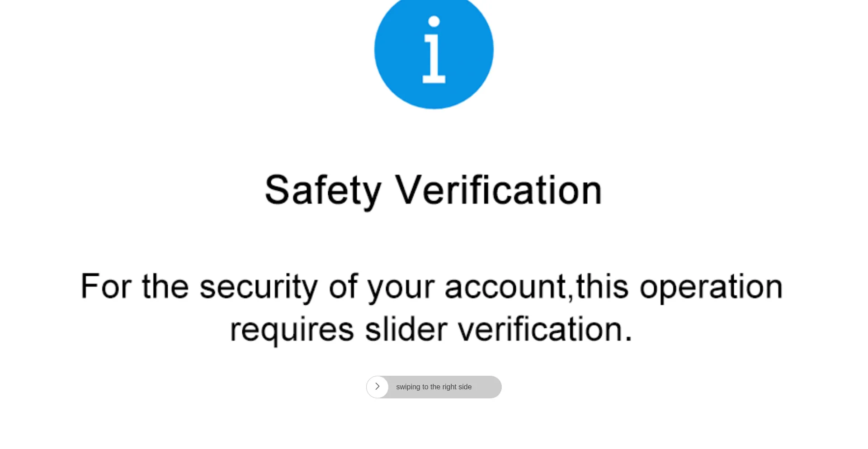Screen dimensions: 868x449
Task: Click the word 'Safety' in the heading
Action: click(x=323, y=191)
